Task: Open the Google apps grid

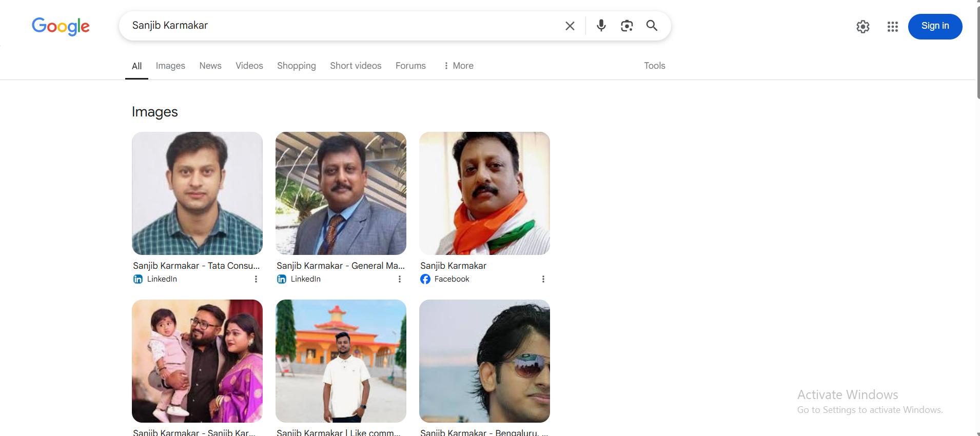Action: click(892, 27)
